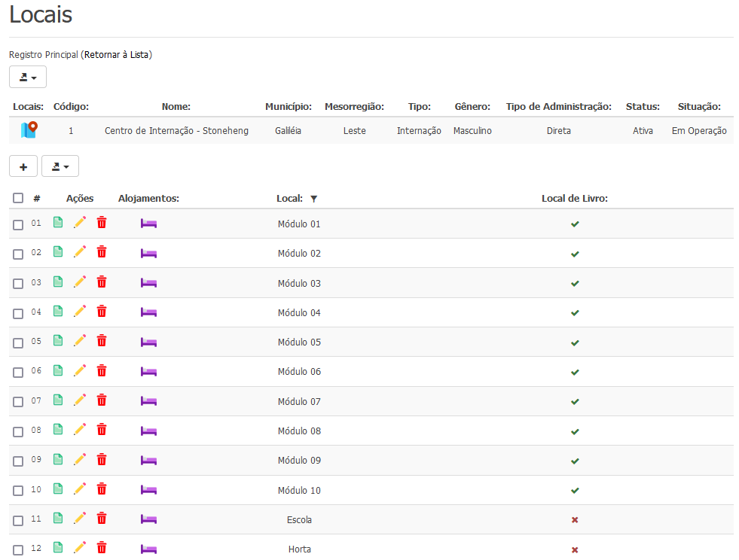Open the map location icon for record 1
The height and width of the screenshot is (560, 739).
click(x=29, y=130)
